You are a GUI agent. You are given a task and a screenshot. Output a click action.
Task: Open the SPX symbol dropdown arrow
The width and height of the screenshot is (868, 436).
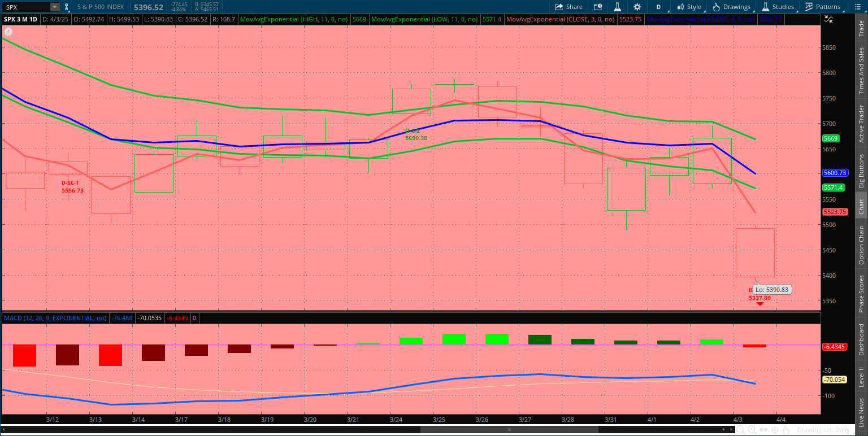pyautogui.click(x=54, y=7)
